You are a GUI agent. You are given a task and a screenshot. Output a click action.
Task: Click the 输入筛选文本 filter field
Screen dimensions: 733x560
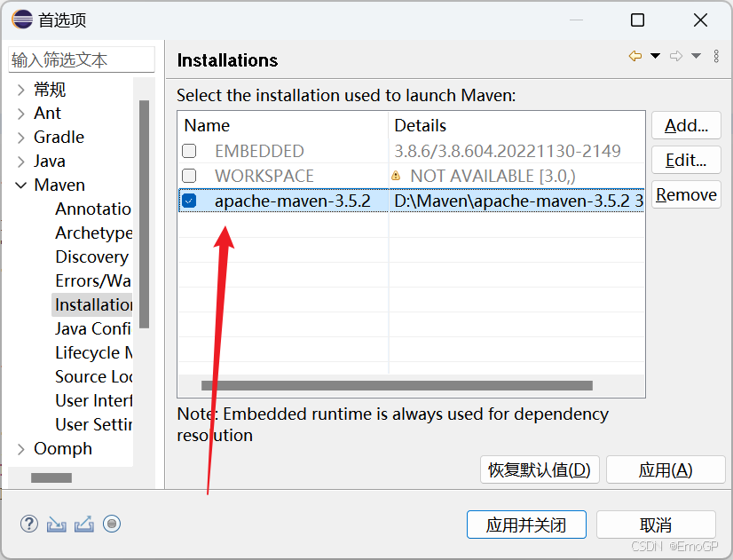coord(82,59)
